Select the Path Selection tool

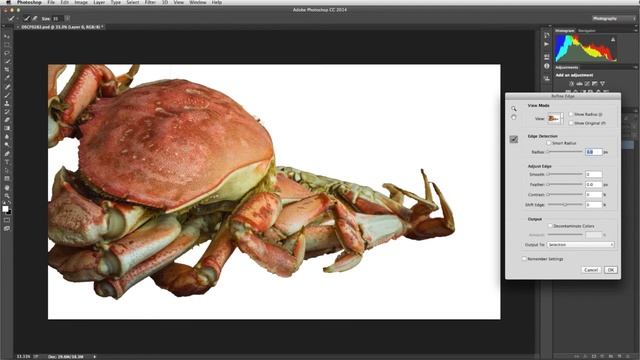click(7, 170)
